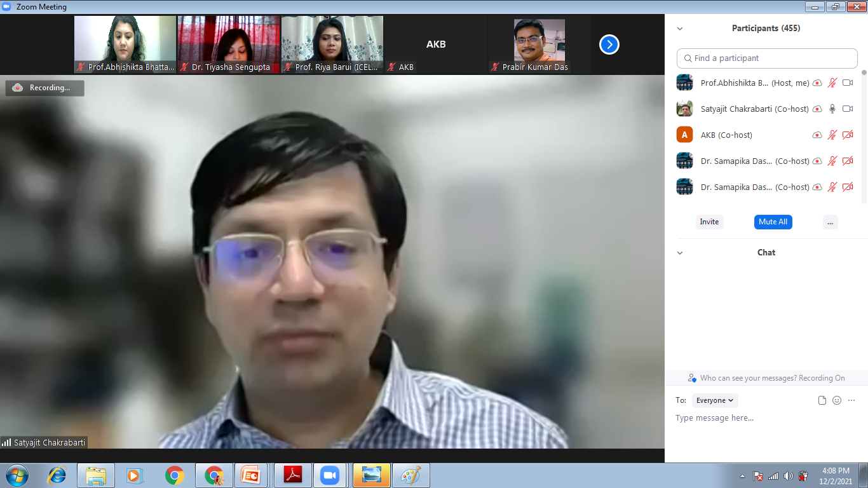Collapse the Chat panel chevron

coord(680,253)
